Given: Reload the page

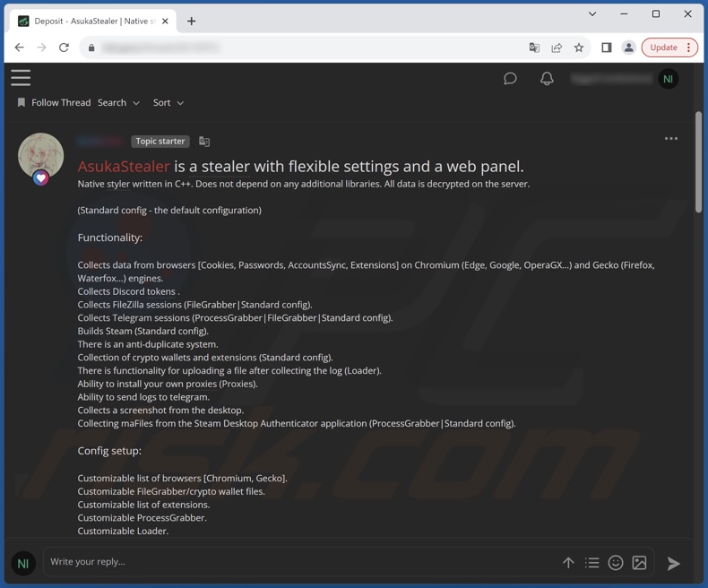Looking at the screenshot, I should coord(65,48).
